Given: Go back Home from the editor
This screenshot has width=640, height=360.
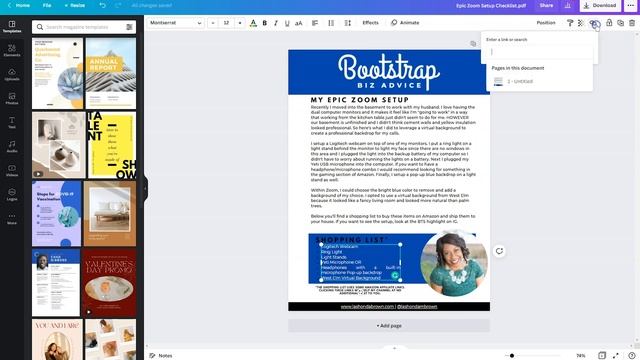Looking at the screenshot, I should [x=19, y=6].
